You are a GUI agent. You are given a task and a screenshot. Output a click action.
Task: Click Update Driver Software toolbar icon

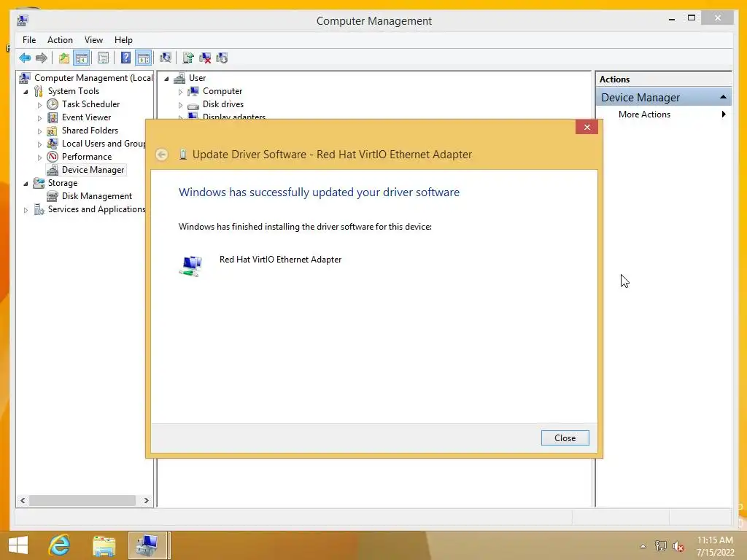click(x=188, y=58)
